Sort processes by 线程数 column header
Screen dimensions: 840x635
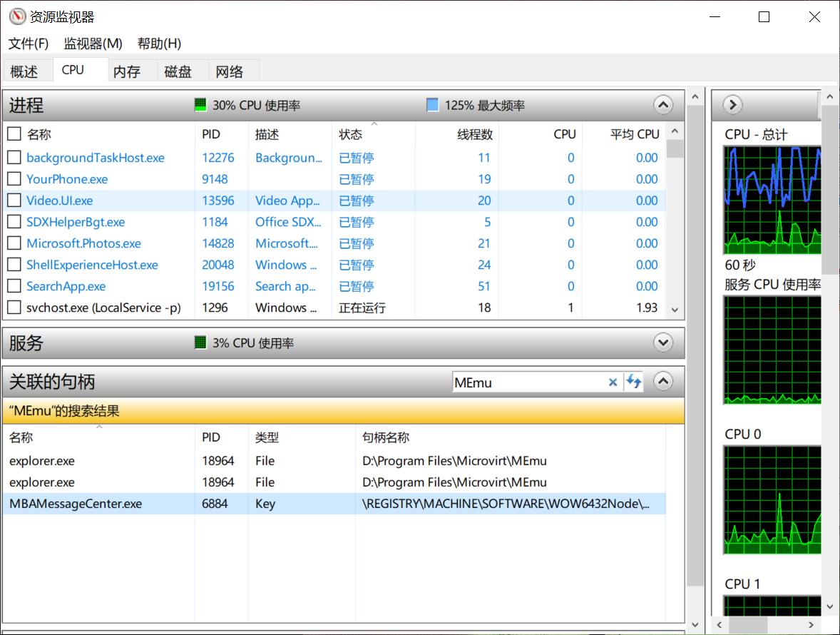[474, 134]
